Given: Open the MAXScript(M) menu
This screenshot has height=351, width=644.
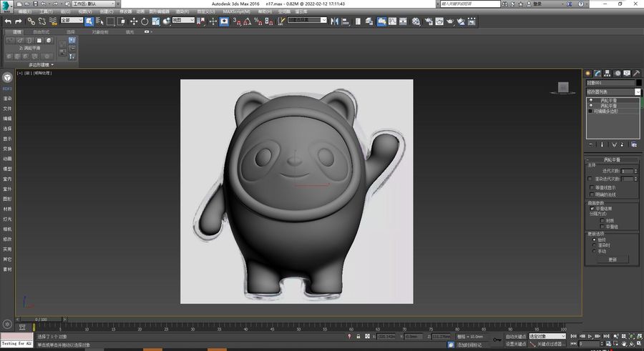Looking at the screenshot, I should point(236,11).
